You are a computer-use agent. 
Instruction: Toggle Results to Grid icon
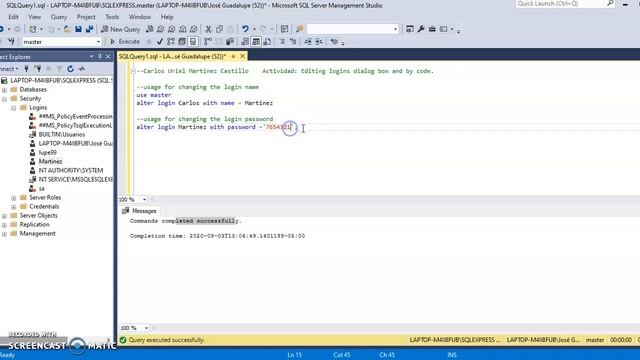(x=256, y=42)
